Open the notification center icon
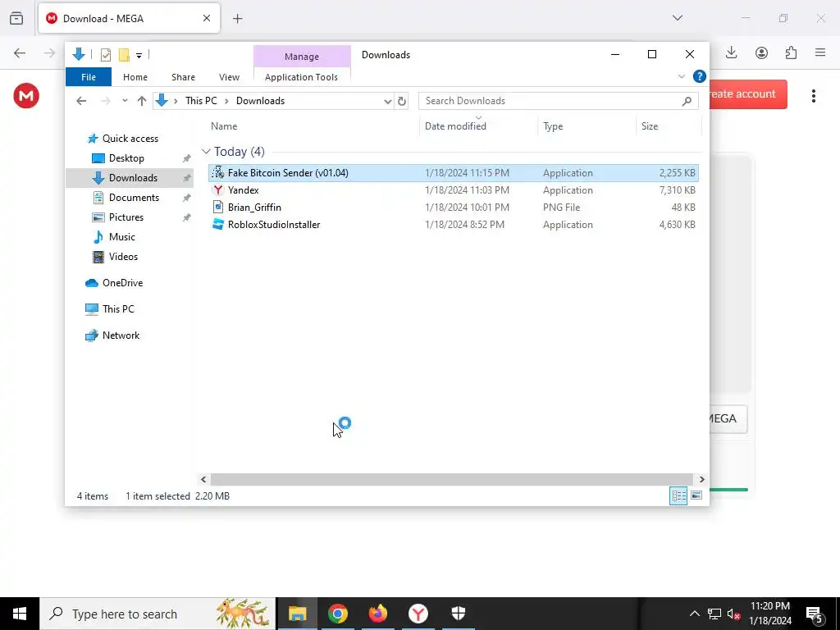The height and width of the screenshot is (630, 840). point(815,614)
